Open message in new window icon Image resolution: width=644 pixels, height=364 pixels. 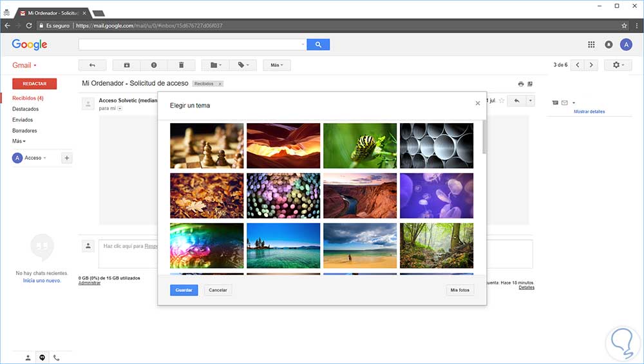530,84
